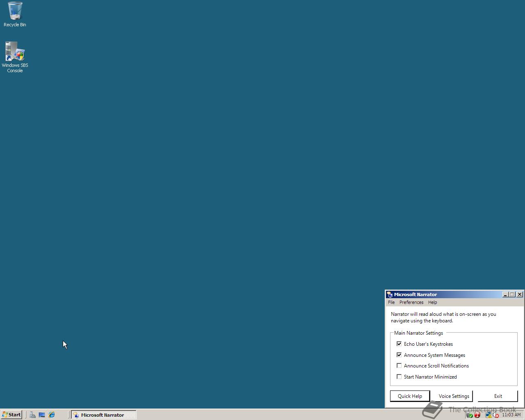Click the Show Desktop quick launch icon
The width and height of the screenshot is (525, 420).
[x=42, y=415]
